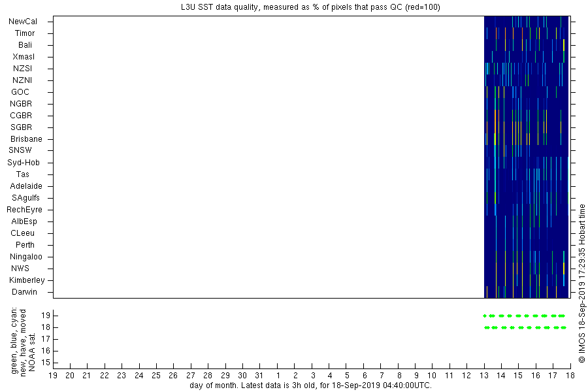The width and height of the screenshot is (588, 392).
Task: Click the Ningaloo region label
Action: [x=26, y=257]
